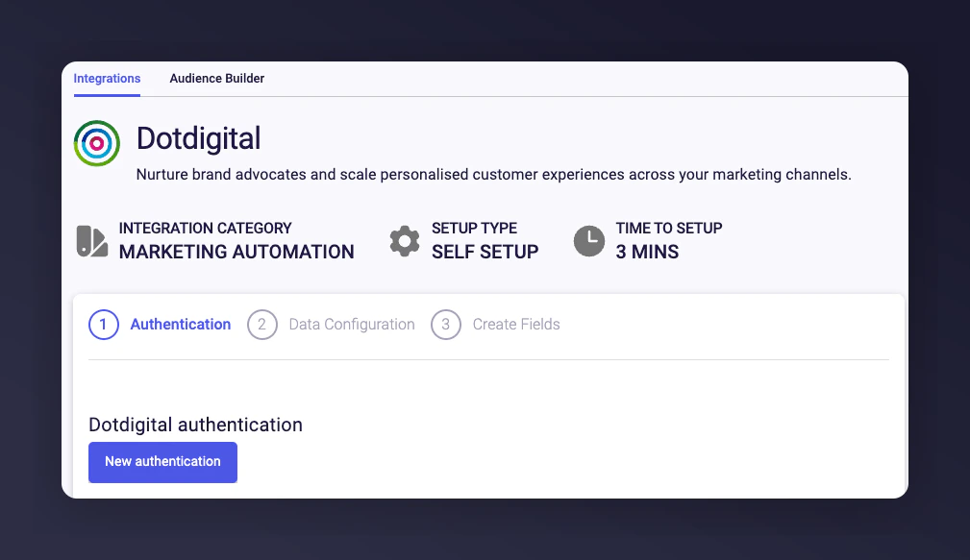The image size is (970, 560).
Task: Click the 3 MINS value text
Action: 647,253
